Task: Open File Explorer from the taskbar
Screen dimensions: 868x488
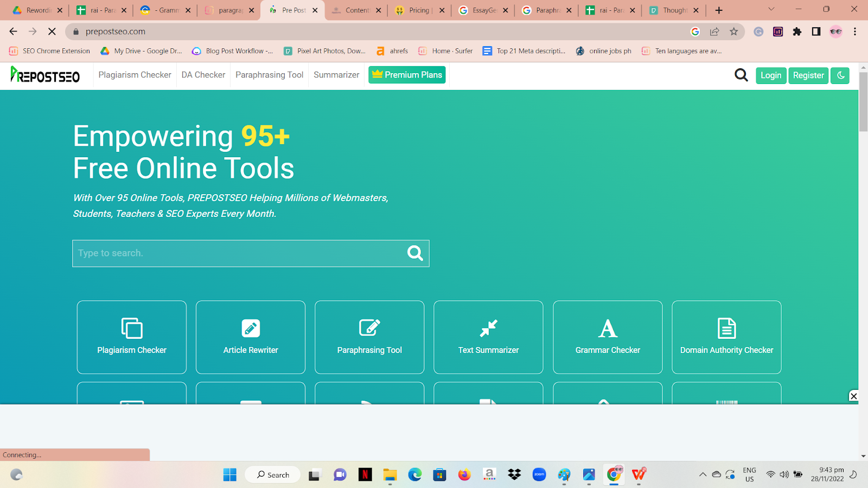Action: pos(390,475)
